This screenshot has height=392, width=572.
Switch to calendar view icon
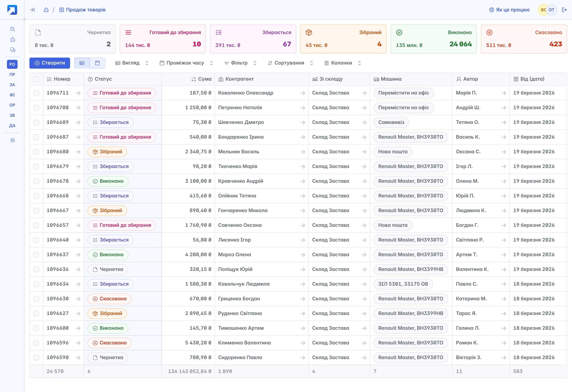coord(97,63)
